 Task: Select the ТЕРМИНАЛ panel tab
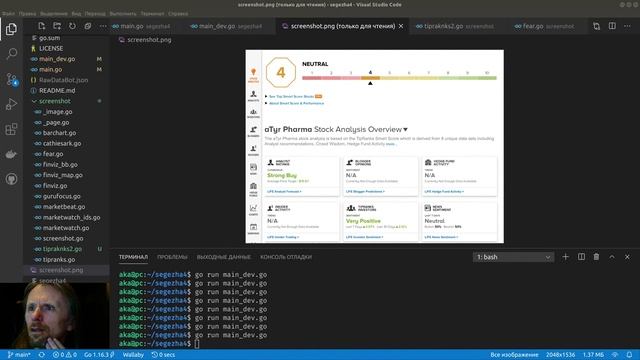pos(133,257)
